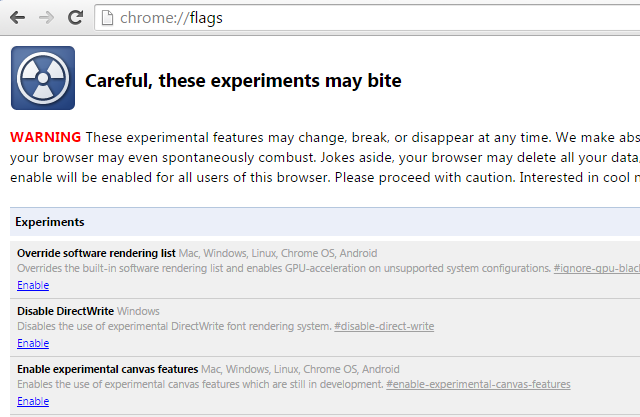Click the page document icon in address bar

[107, 18]
